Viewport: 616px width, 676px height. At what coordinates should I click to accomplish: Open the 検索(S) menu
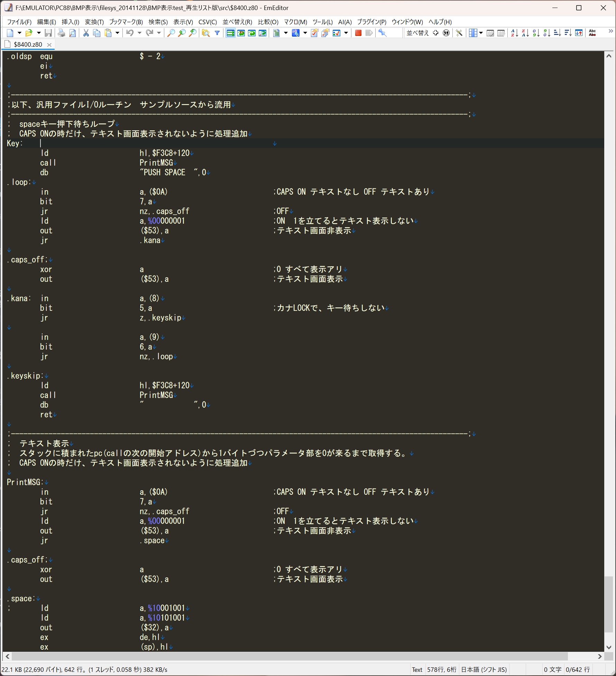(158, 22)
